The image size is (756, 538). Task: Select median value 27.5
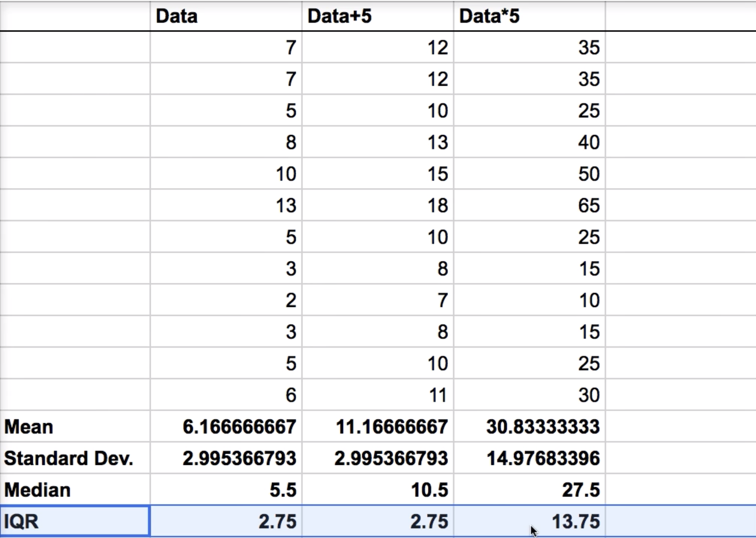(x=530, y=489)
